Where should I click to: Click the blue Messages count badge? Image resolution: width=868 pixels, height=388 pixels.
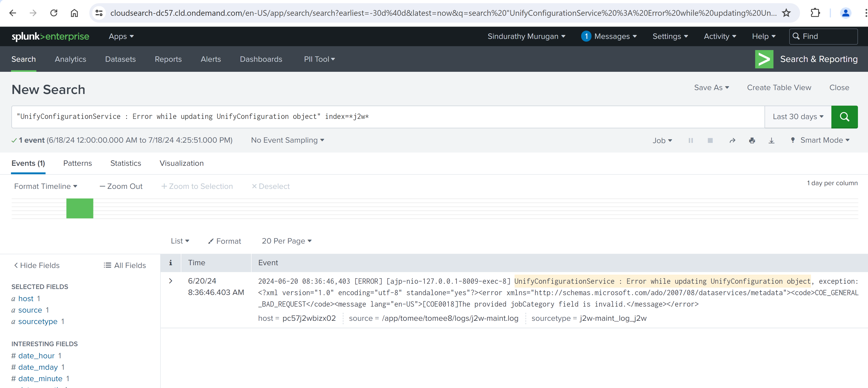pyautogui.click(x=586, y=36)
